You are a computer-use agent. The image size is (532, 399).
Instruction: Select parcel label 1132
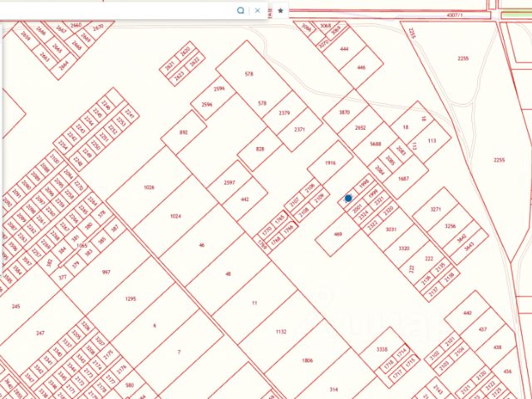coord(281,332)
